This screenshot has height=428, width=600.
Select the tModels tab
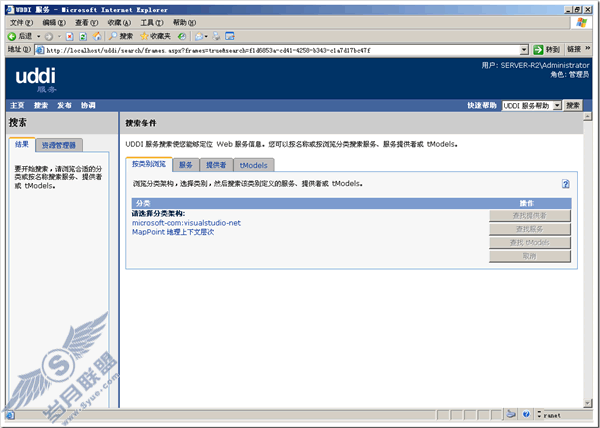[253, 165]
